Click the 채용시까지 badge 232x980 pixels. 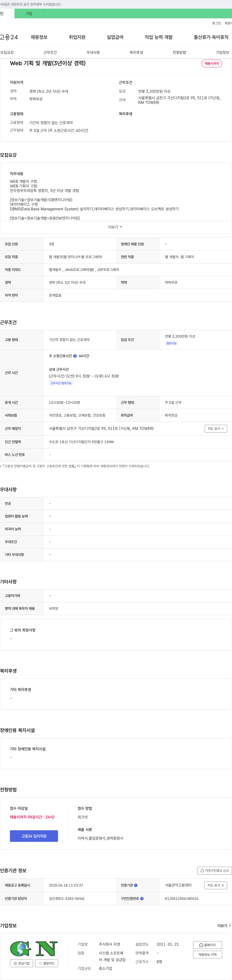(x=212, y=64)
